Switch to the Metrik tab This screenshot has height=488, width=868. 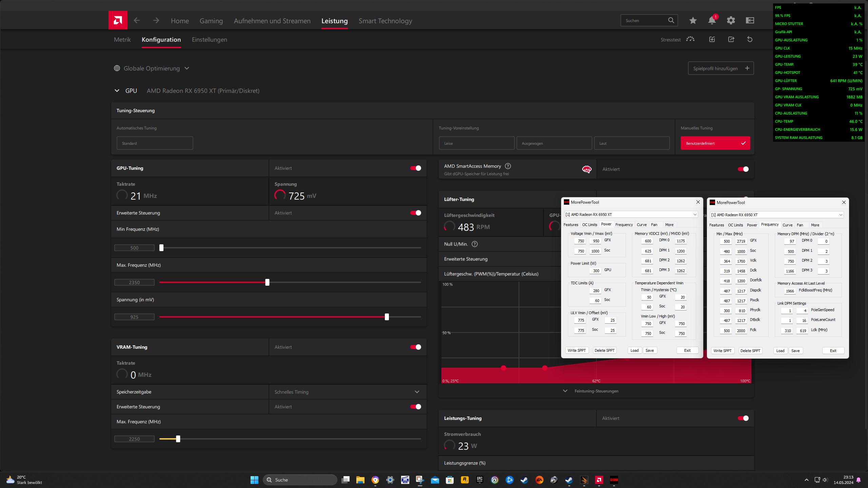click(x=122, y=40)
